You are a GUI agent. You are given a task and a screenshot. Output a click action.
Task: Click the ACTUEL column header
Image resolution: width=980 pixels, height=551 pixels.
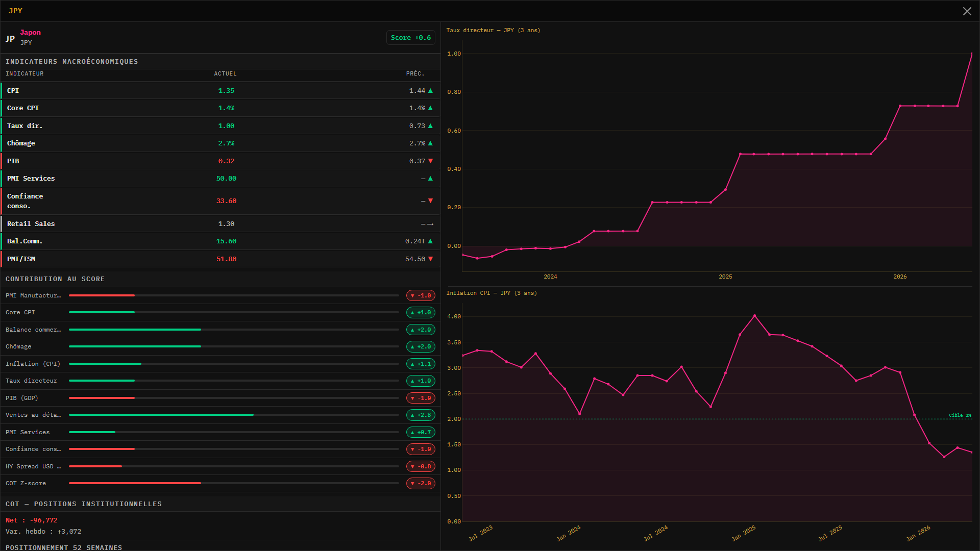click(x=225, y=74)
